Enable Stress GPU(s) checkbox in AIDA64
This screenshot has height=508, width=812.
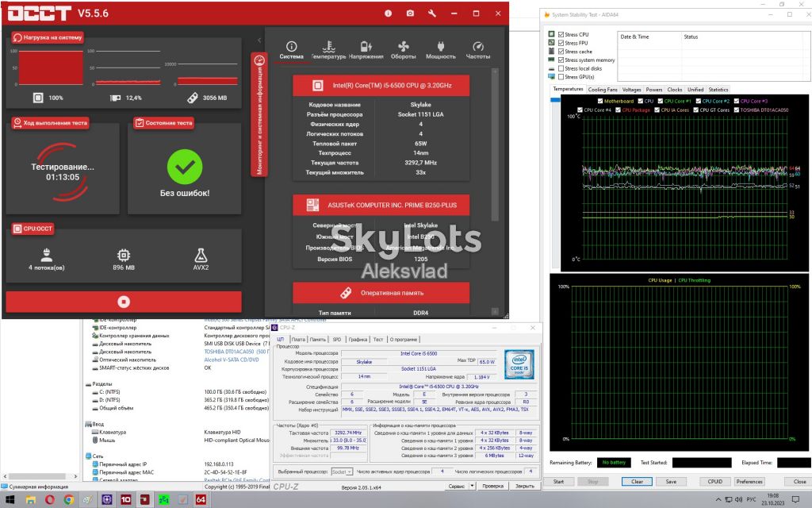coord(561,77)
